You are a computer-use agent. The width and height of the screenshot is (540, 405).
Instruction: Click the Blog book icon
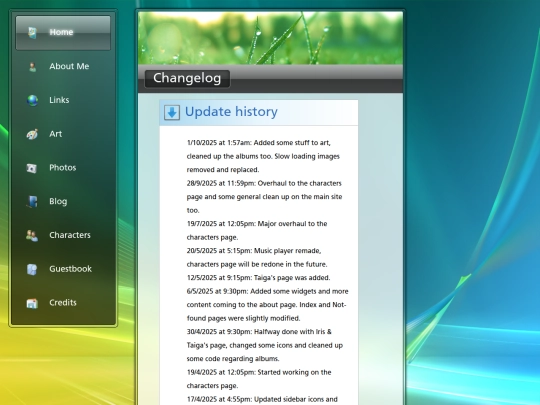pyautogui.click(x=32, y=201)
